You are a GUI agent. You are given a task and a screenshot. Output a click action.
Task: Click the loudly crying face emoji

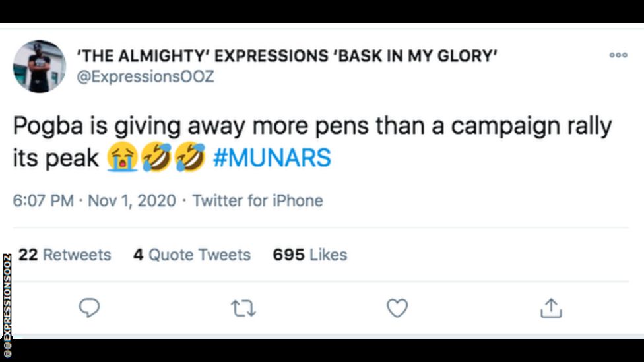coord(122,158)
